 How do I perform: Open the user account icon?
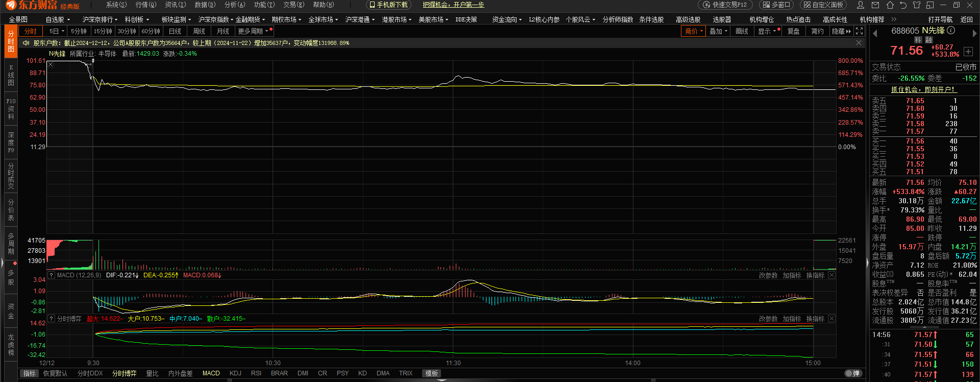click(861, 5)
